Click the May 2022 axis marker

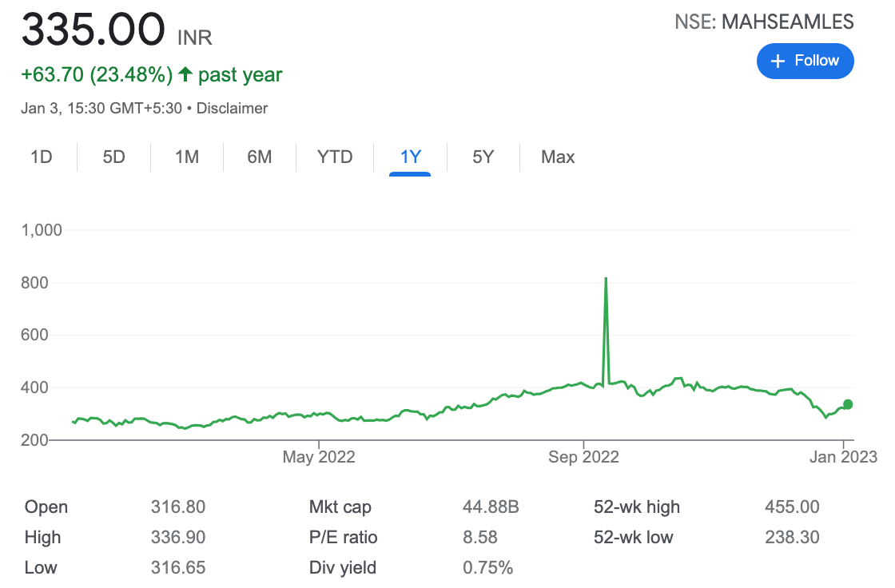(x=319, y=457)
